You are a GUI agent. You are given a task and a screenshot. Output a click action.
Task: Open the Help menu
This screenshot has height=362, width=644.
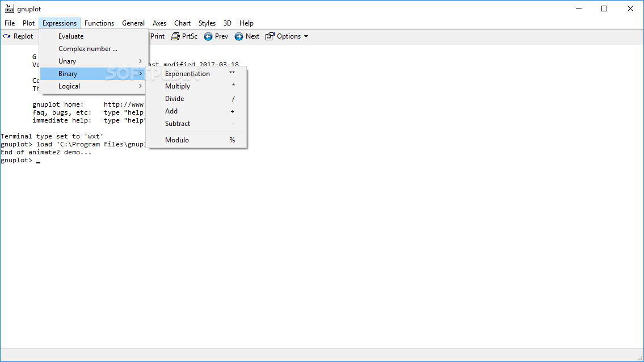246,23
